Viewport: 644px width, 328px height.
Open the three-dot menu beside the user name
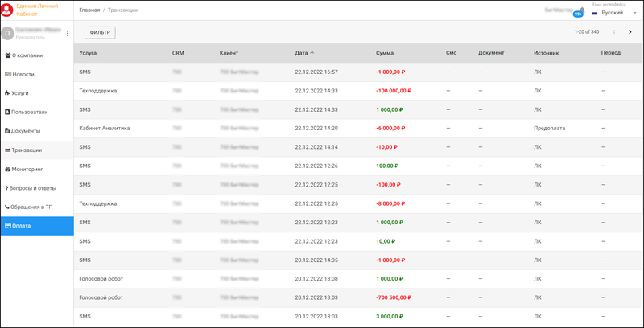click(x=68, y=34)
